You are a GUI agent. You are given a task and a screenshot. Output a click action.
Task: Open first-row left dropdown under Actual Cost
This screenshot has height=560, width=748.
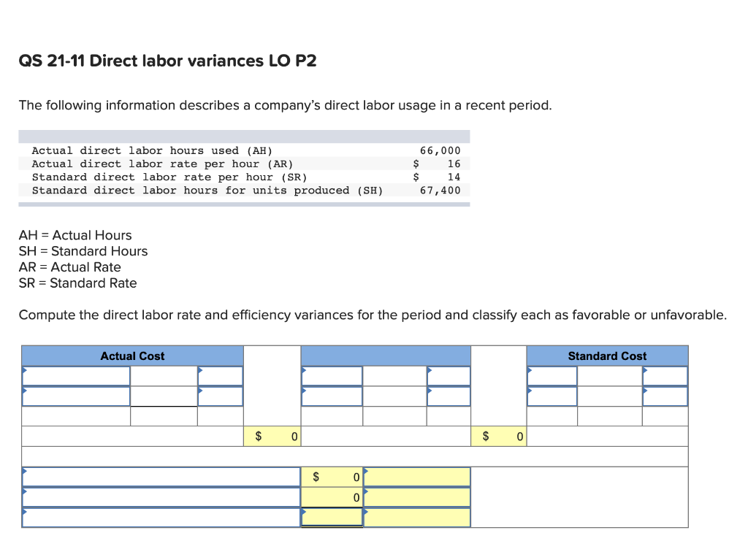[x=76, y=376]
